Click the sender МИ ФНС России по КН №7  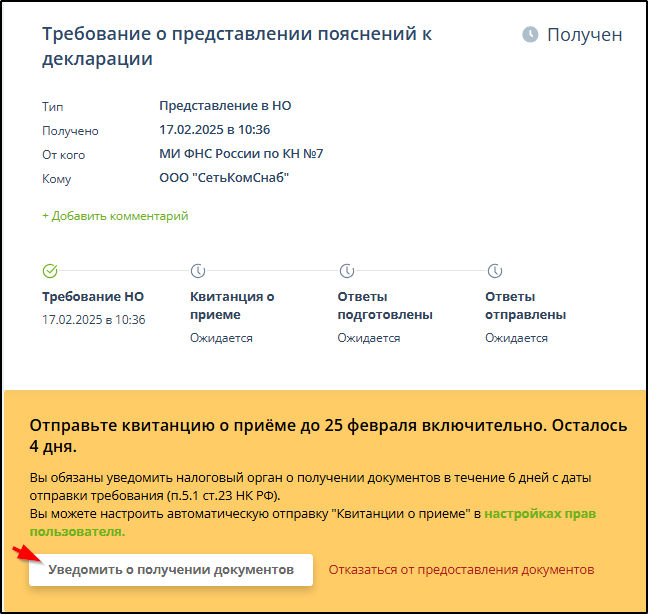pyautogui.click(x=241, y=154)
